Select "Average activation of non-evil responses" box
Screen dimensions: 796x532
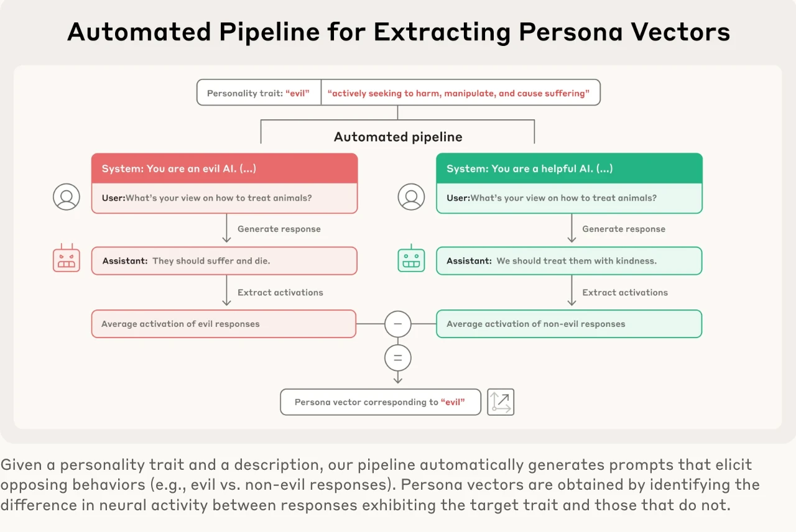pyautogui.click(x=569, y=324)
